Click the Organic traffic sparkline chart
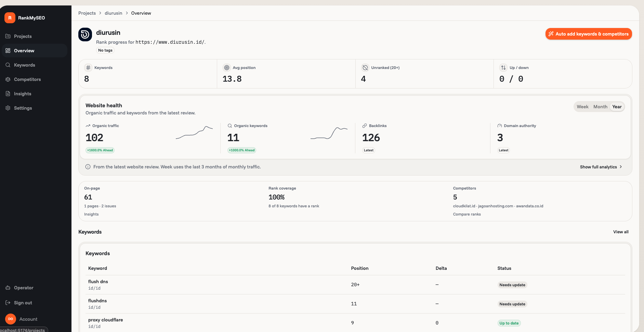This screenshot has height=332, width=644. tap(194, 133)
